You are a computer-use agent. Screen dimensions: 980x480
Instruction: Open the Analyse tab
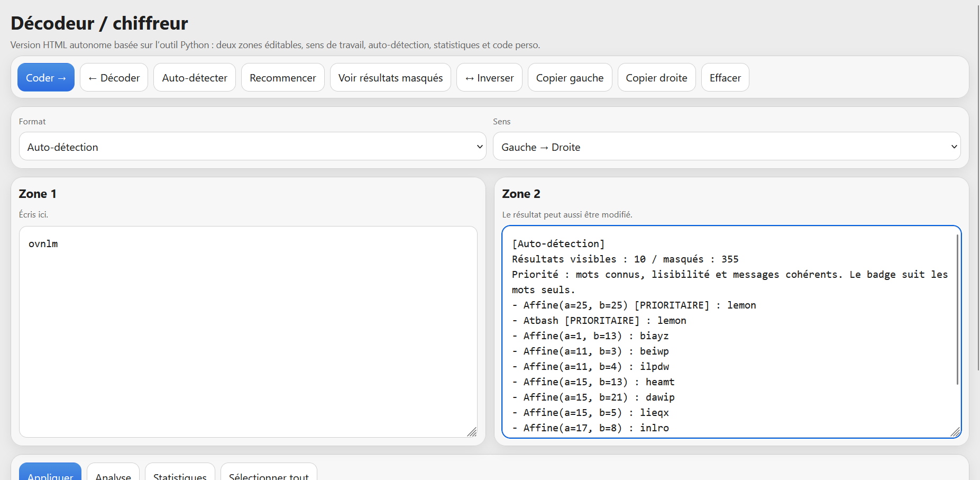coord(113,472)
